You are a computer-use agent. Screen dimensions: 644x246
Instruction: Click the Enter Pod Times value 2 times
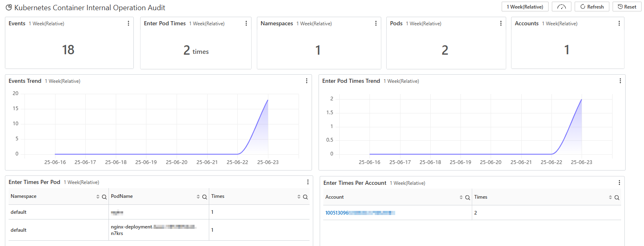click(196, 50)
